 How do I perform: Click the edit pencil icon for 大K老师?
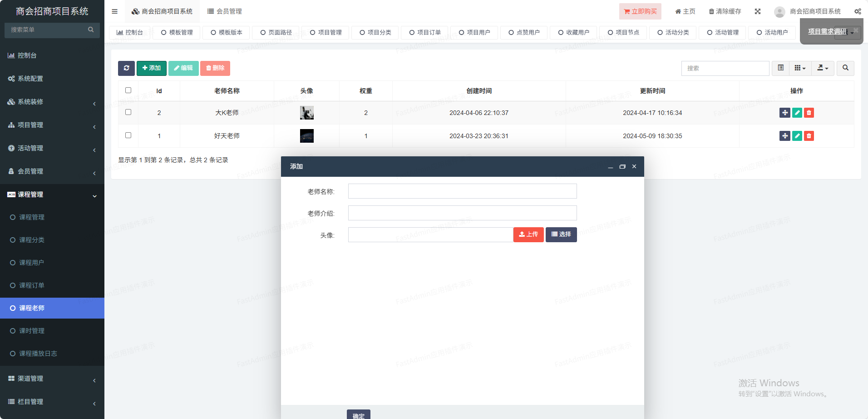797,113
